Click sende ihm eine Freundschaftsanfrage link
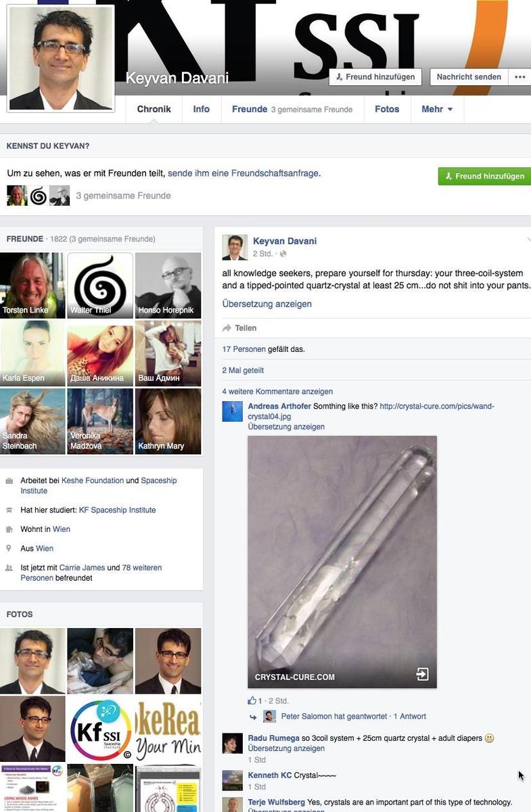This screenshot has height=812, width=531. coord(243,173)
